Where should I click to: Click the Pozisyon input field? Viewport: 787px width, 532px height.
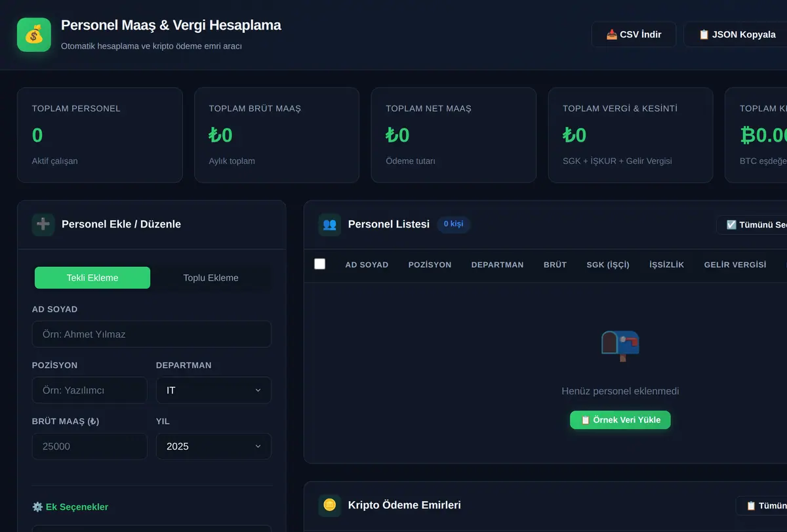(x=90, y=390)
